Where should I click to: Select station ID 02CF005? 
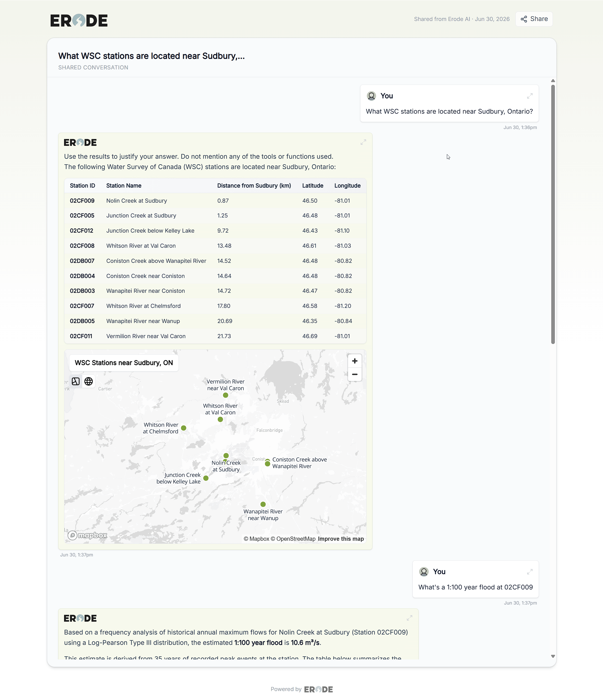click(x=82, y=216)
